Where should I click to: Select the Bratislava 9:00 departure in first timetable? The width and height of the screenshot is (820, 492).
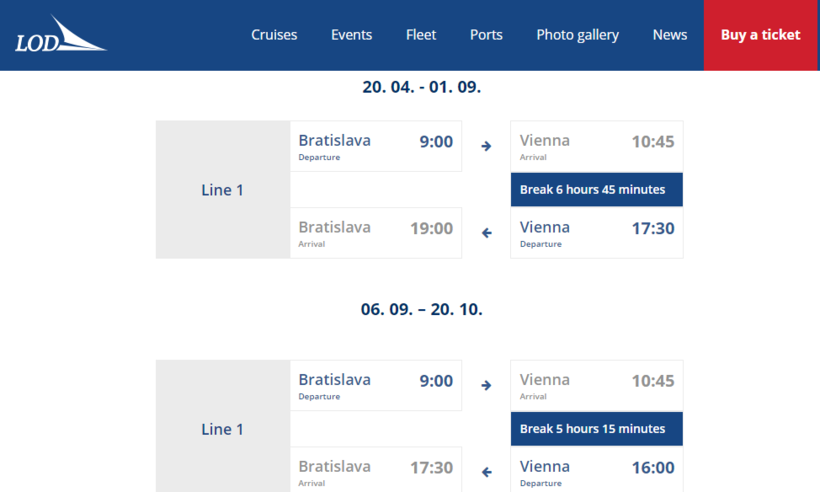(x=376, y=146)
